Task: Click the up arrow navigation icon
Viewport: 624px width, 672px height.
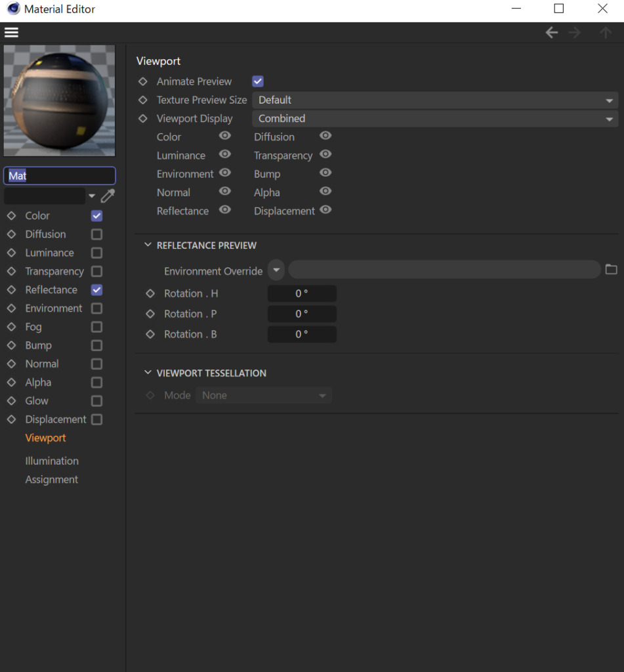Action: point(606,33)
